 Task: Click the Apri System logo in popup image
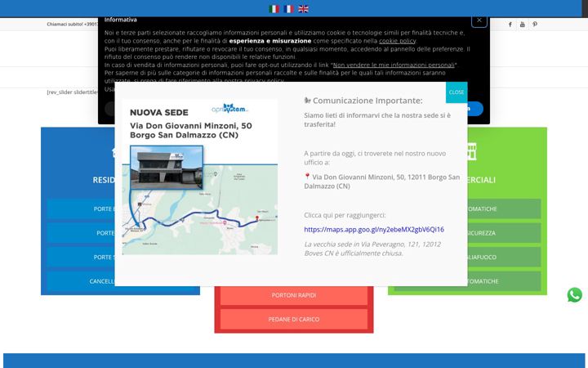229,108
